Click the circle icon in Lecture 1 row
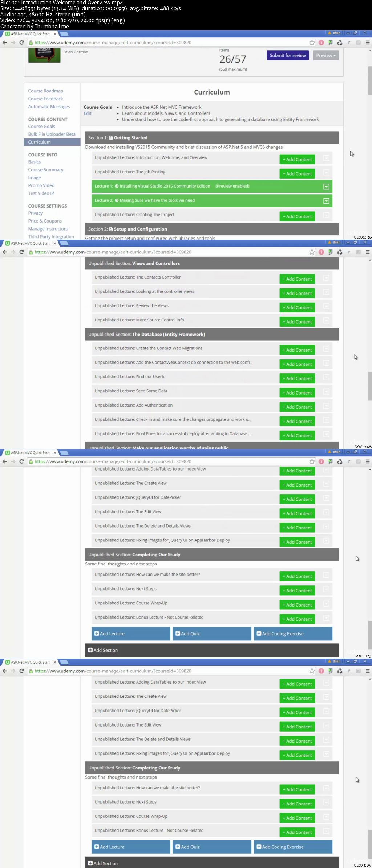372x868 pixels. (x=117, y=186)
